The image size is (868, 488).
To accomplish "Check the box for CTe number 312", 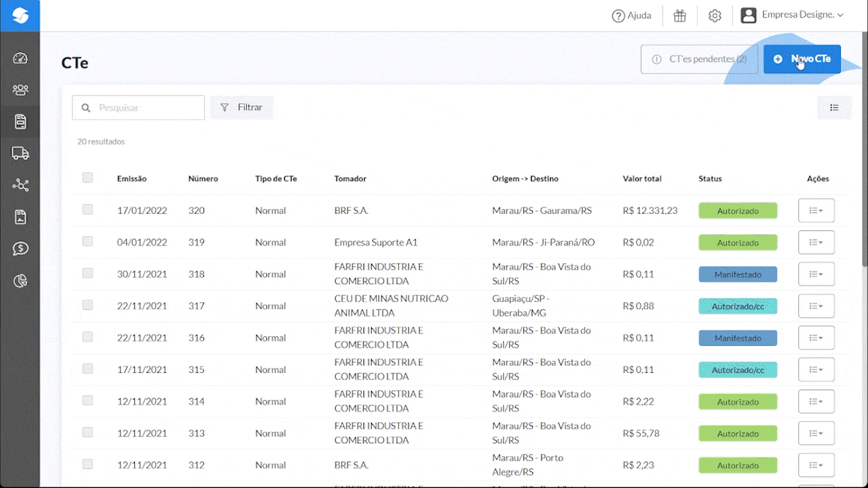I will [87, 464].
